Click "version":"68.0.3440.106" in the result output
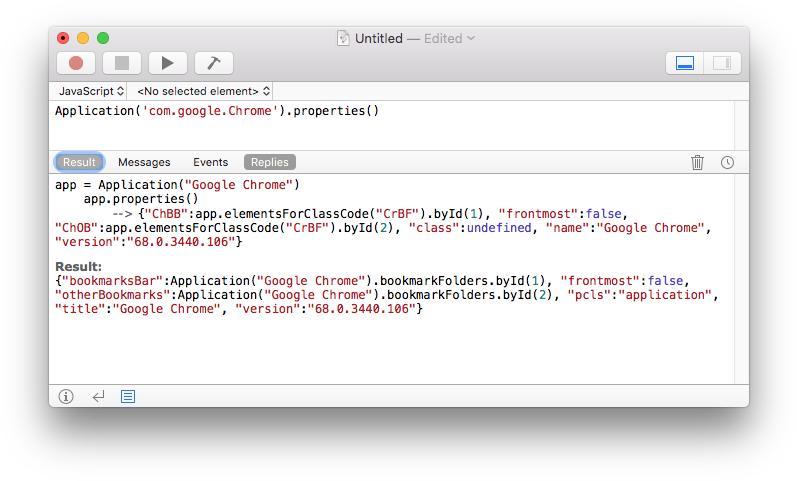 325,309
